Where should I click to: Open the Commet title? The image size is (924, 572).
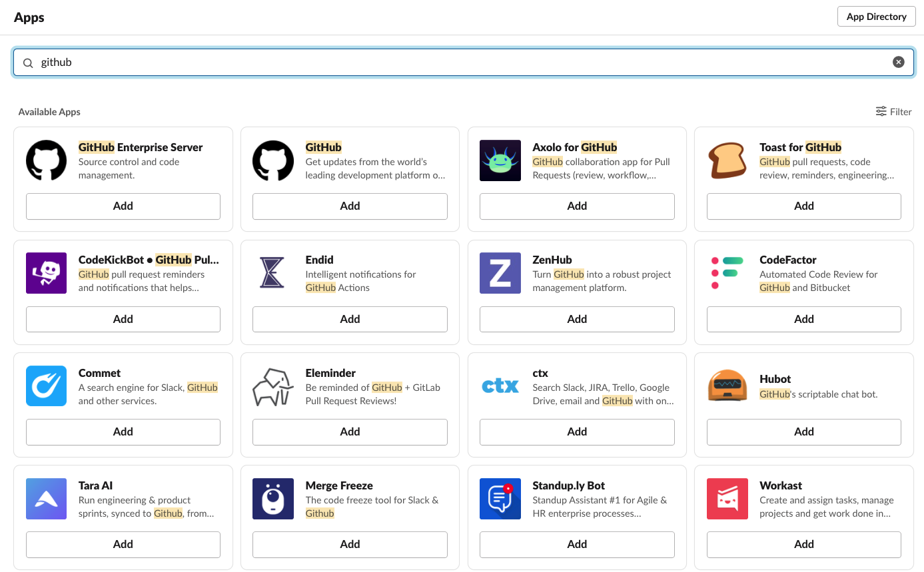coord(100,373)
